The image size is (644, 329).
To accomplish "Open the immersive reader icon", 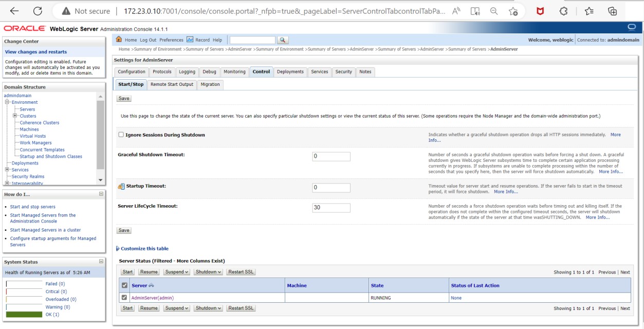I will click(x=475, y=11).
